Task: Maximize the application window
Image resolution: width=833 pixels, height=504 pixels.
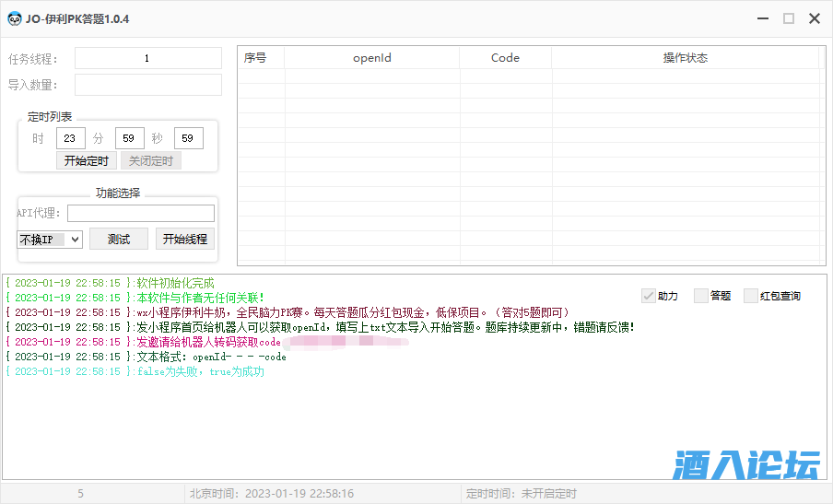Action: coord(789,18)
